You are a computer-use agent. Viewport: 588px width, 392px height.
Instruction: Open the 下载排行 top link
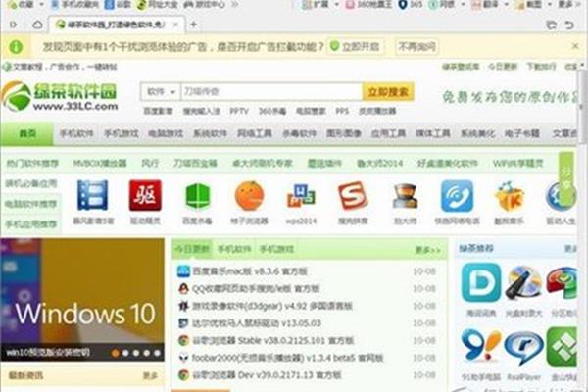click(541, 67)
